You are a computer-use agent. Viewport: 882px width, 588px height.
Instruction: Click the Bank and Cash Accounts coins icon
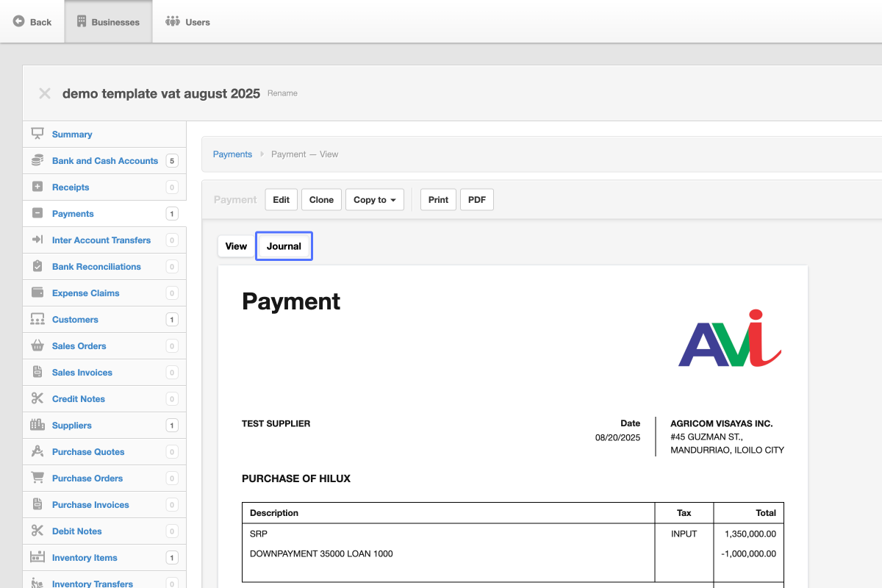point(37,160)
